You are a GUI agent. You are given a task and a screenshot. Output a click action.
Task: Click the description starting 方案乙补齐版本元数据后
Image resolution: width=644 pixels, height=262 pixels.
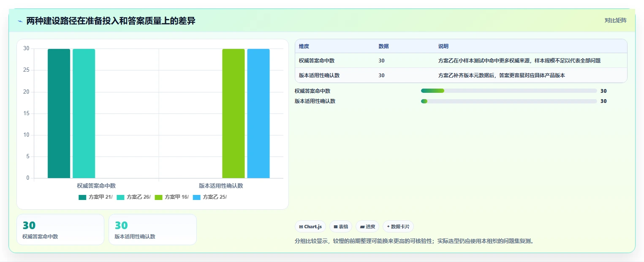coord(502,76)
